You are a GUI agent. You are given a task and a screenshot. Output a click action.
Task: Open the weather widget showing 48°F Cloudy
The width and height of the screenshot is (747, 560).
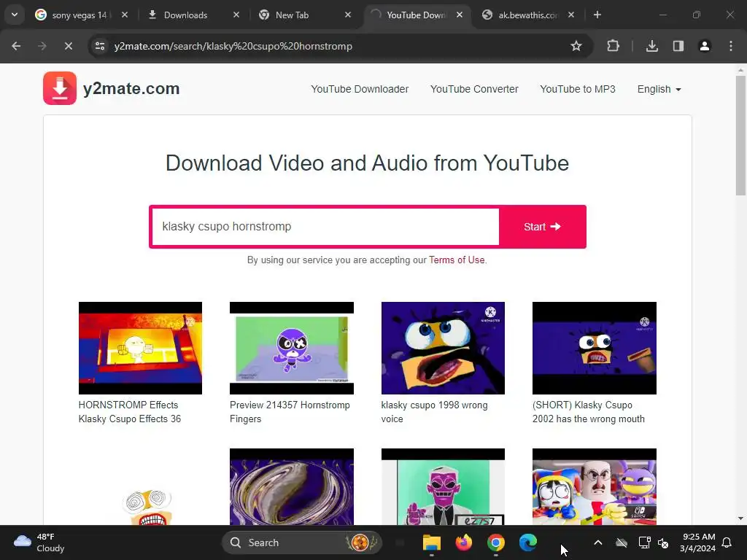[x=39, y=542]
